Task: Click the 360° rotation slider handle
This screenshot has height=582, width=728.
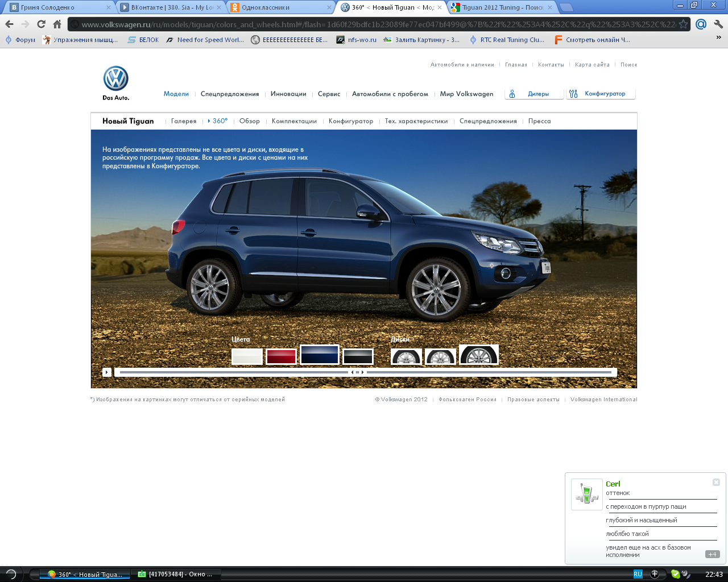Action: click(358, 372)
